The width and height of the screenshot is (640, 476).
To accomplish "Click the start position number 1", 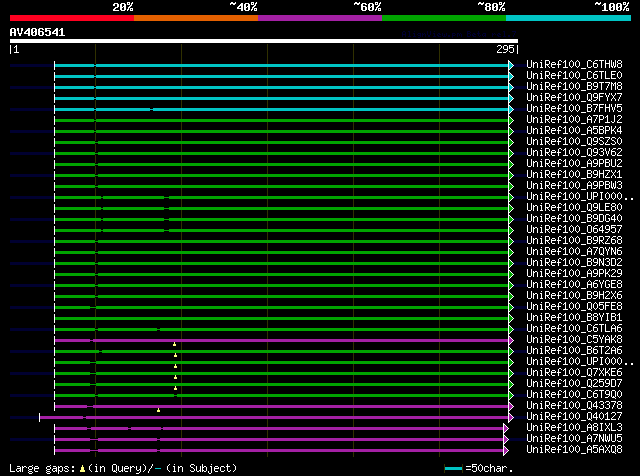I will (x=16, y=49).
